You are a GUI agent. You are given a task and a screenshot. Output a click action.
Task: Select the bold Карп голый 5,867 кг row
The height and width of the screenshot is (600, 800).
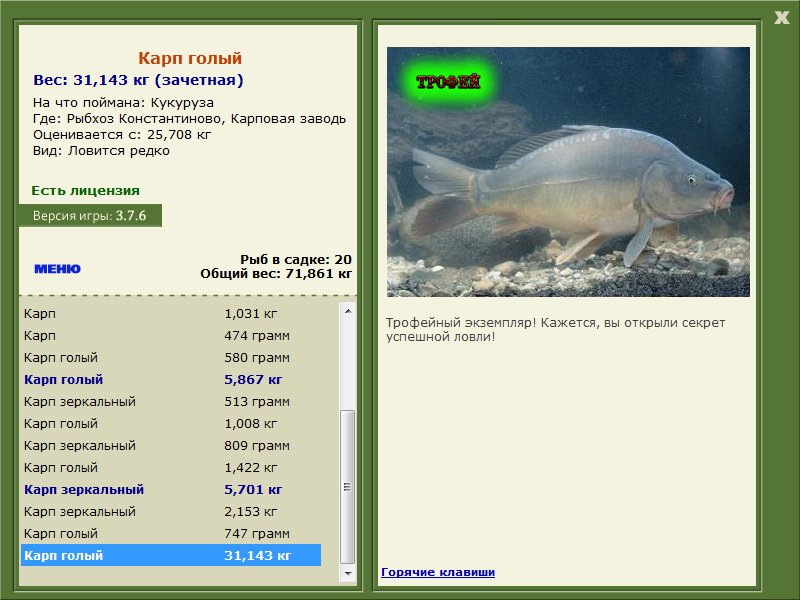[x=171, y=379]
